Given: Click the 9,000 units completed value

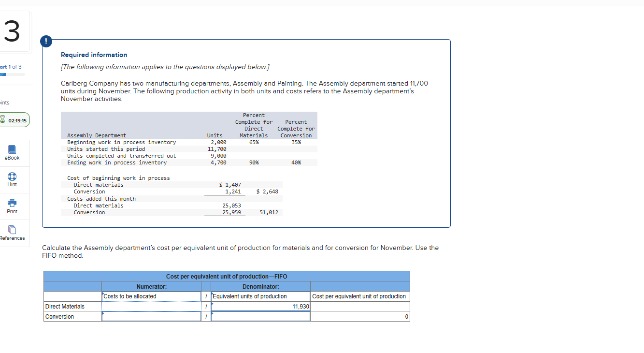Looking at the screenshot, I should coord(218,156).
